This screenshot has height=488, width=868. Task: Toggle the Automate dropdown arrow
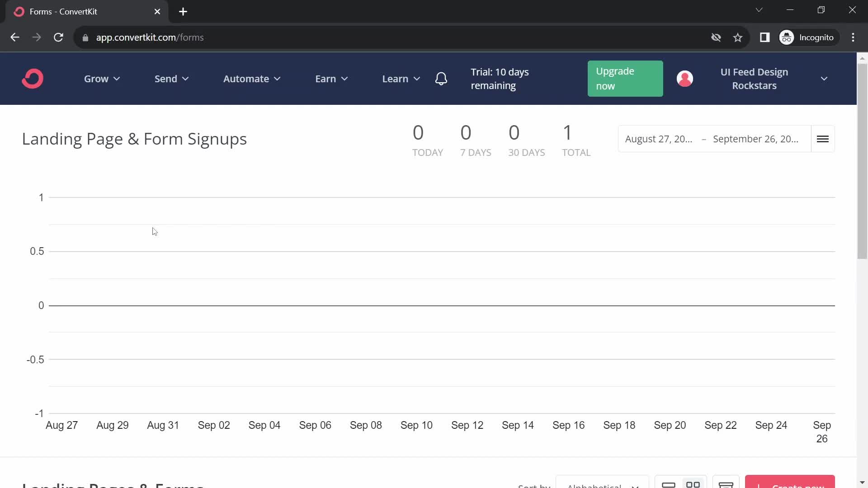click(277, 79)
